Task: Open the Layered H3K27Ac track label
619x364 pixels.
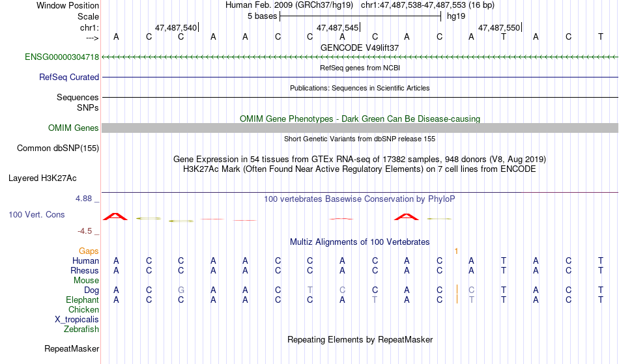Action: (42, 178)
